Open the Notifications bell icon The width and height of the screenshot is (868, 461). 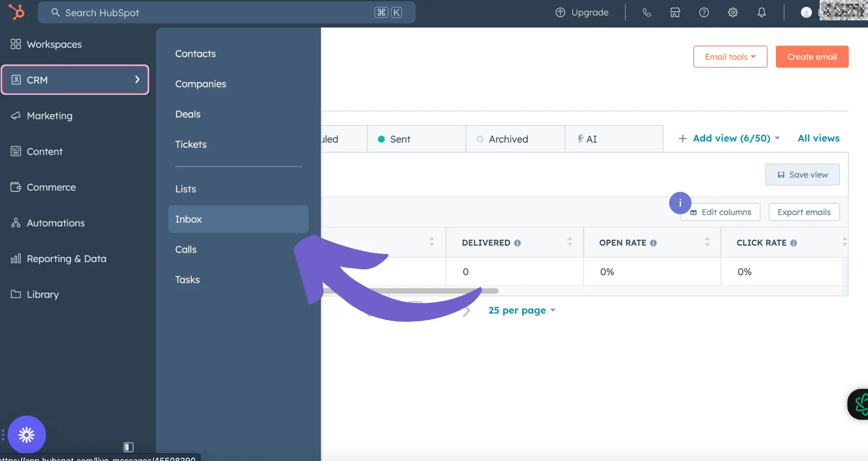click(762, 13)
